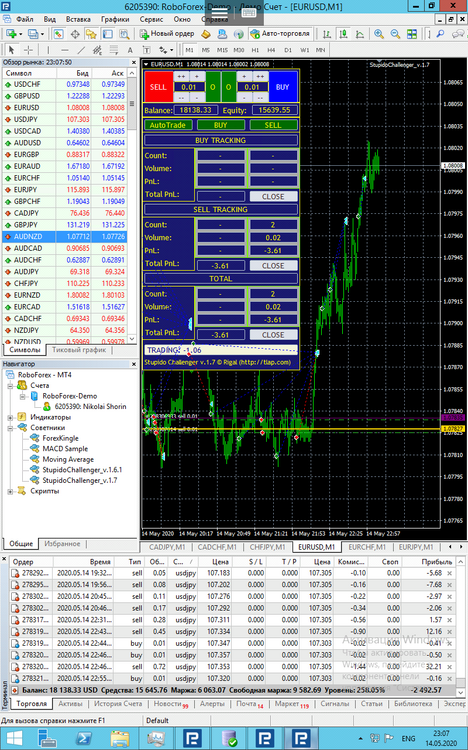Open arrows objects dropdown in drawing toolbar

[172, 50]
